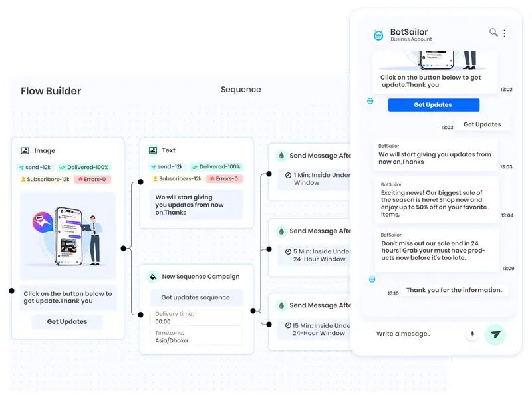Image resolution: width=532 pixels, height=399 pixels.
Task: Click the droplet icon on top Send Message node
Action: tap(281, 156)
